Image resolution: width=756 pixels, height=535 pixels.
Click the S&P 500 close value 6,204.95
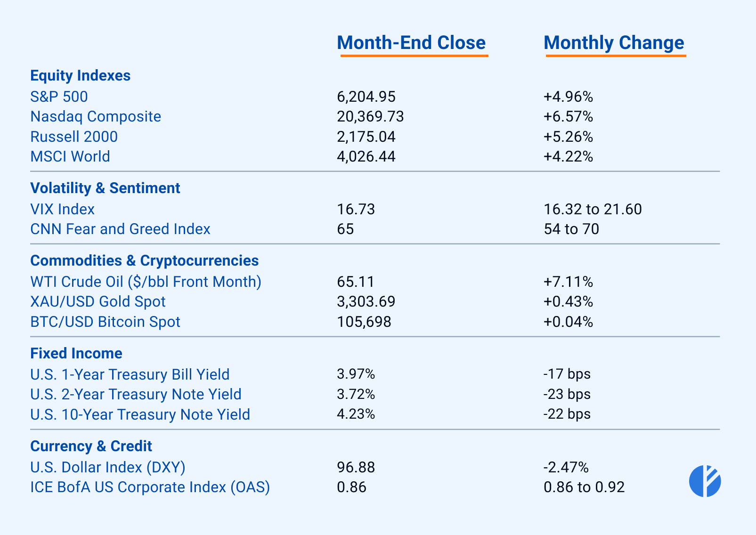366,97
